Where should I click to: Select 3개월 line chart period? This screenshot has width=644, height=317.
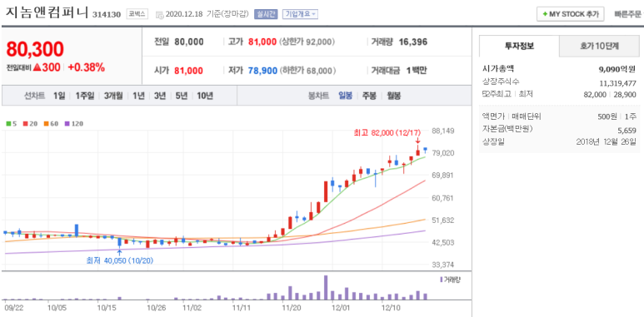[x=113, y=96]
